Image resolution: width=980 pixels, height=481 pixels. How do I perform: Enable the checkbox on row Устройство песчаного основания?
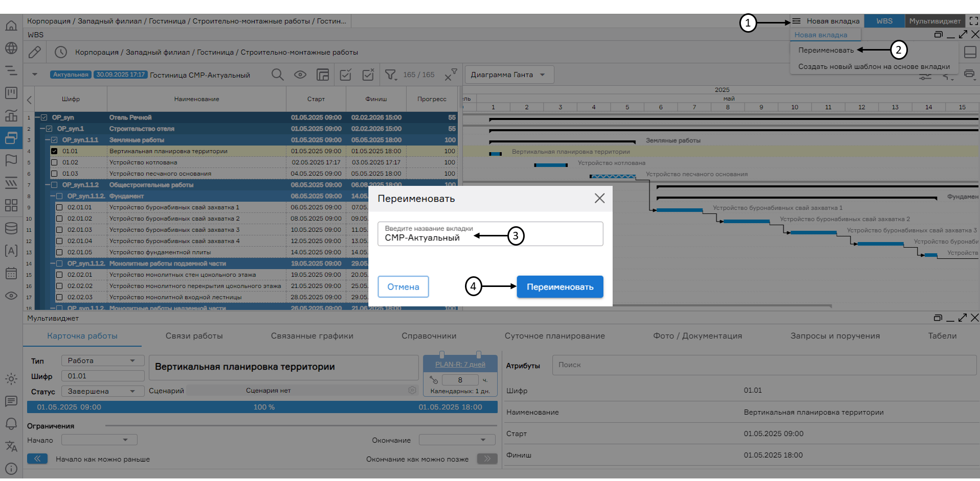tap(53, 173)
